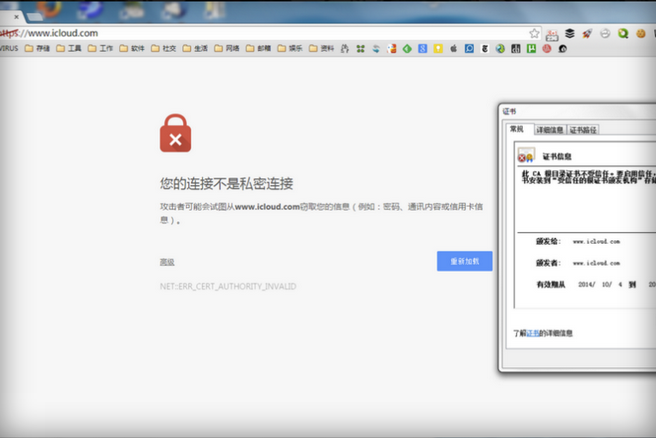Click the blue magnifier square bookmark
The width and height of the screenshot is (656, 438).
pos(469,49)
